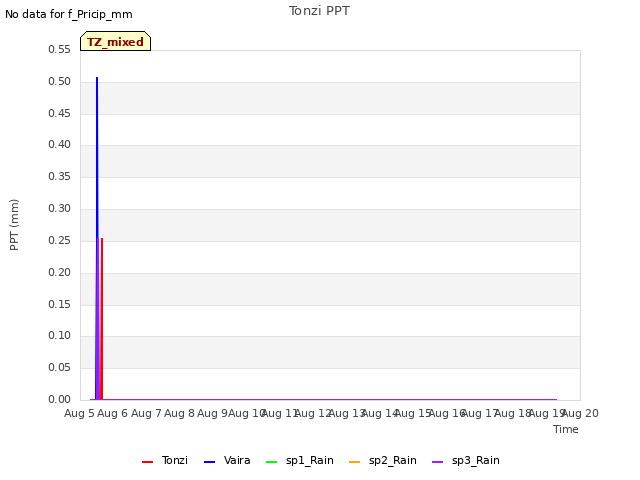Toggle the Vaira legend entry

click(x=227, y=460)
